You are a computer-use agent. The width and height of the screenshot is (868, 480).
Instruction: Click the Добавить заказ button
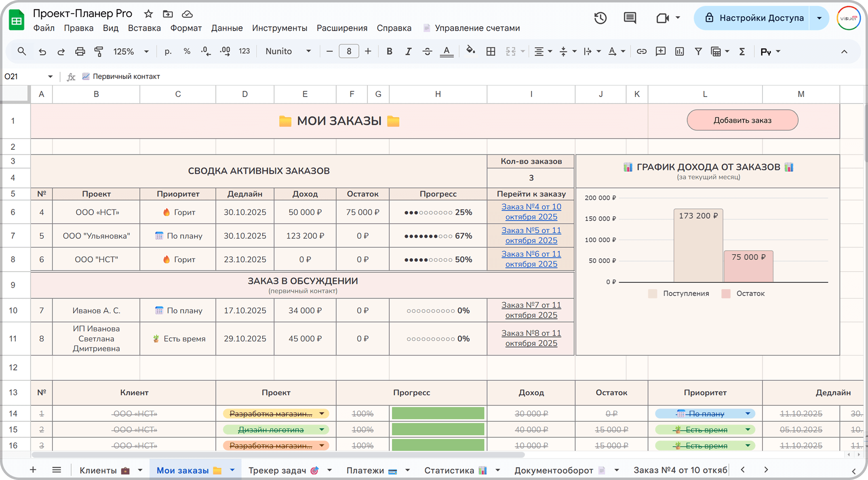[x=742, y=120]
